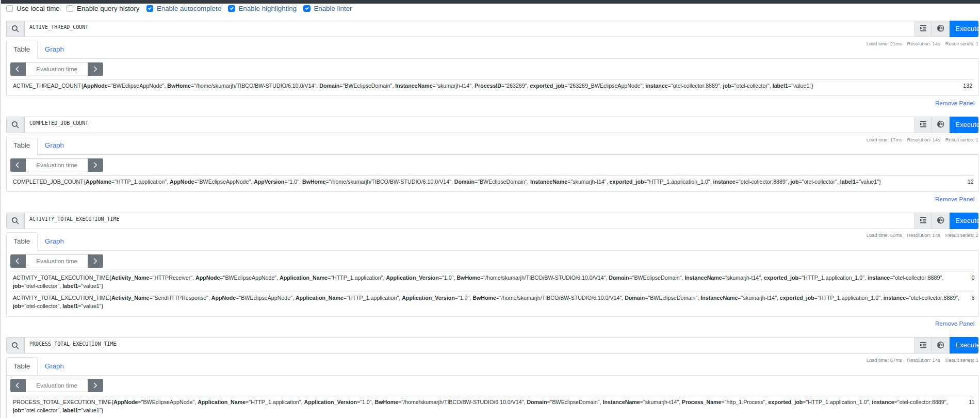
Task: Focus the COMPLETED_JOB_COUNT expression input
Action: (x=469, y=125)
